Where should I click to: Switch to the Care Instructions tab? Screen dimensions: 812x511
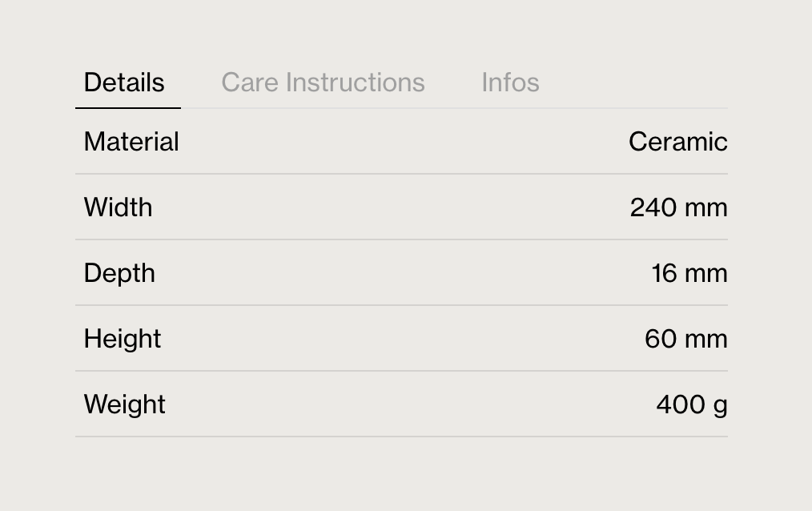coord(323,82)
